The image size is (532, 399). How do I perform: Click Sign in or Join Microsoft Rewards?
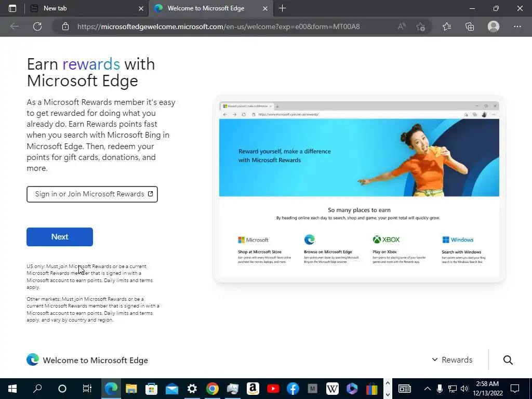click(x=92, y=194)
